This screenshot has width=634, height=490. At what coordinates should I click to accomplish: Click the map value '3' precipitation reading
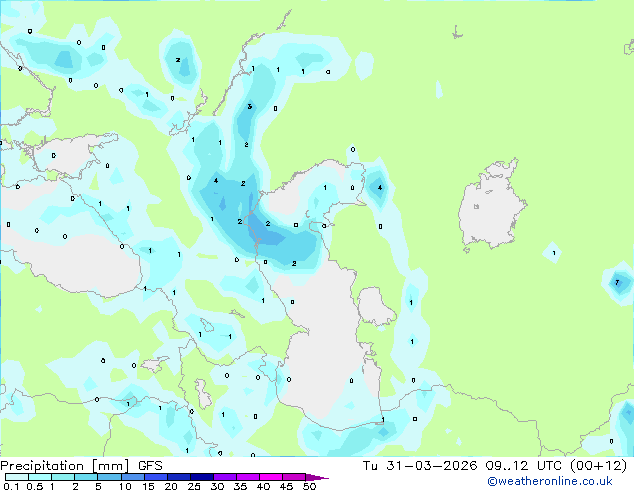[249, 106]
